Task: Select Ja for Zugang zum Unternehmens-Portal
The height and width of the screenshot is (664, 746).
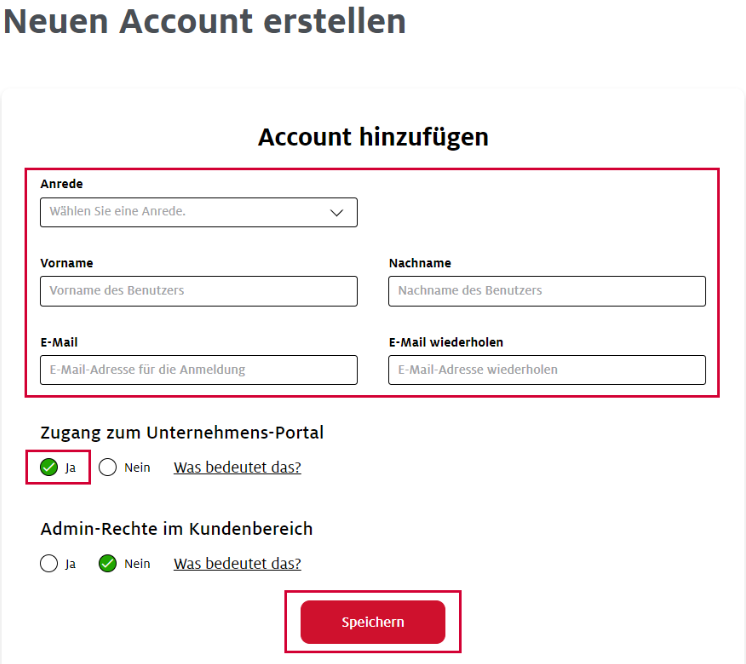Action: click(x=49, y=467)
